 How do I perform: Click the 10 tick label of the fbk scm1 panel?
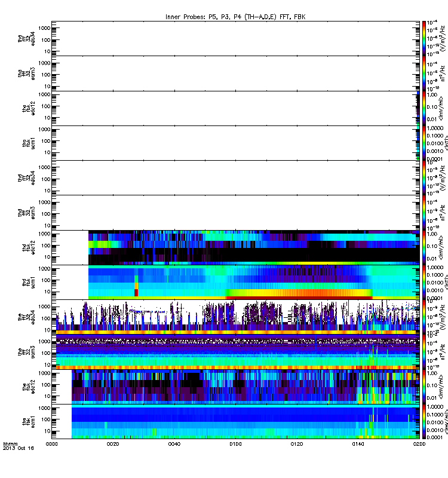47,431
